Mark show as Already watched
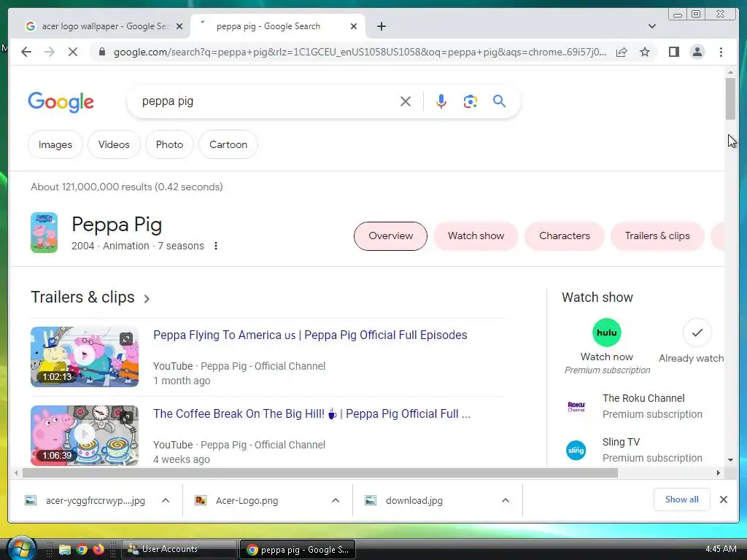The width and height of the screenshot is (747, 560). [697, 332]
